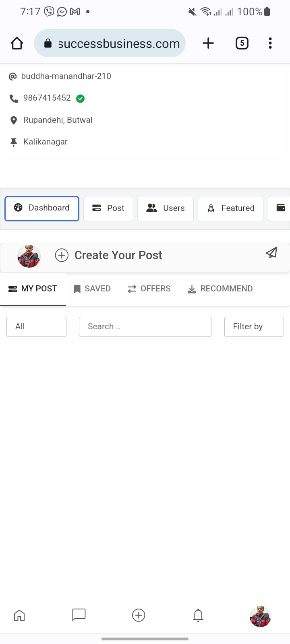Open the Featured section

coord(230,208)
